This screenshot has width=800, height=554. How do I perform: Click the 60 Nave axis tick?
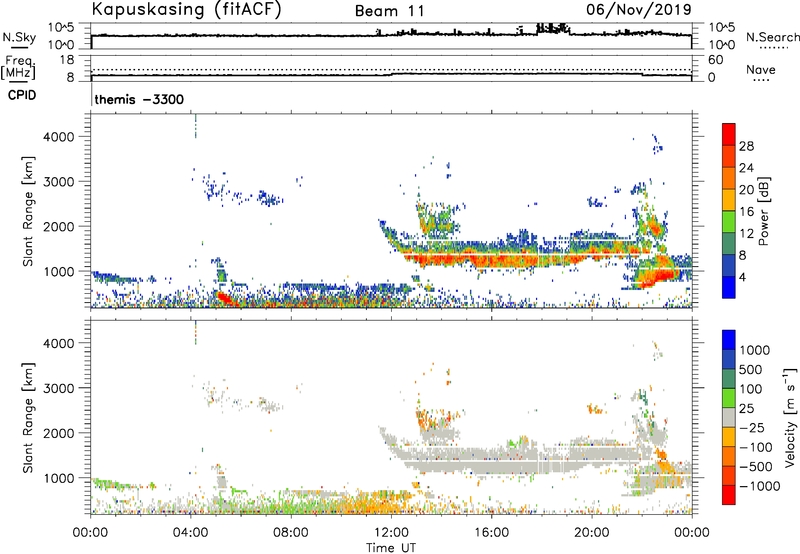(715, 60)
